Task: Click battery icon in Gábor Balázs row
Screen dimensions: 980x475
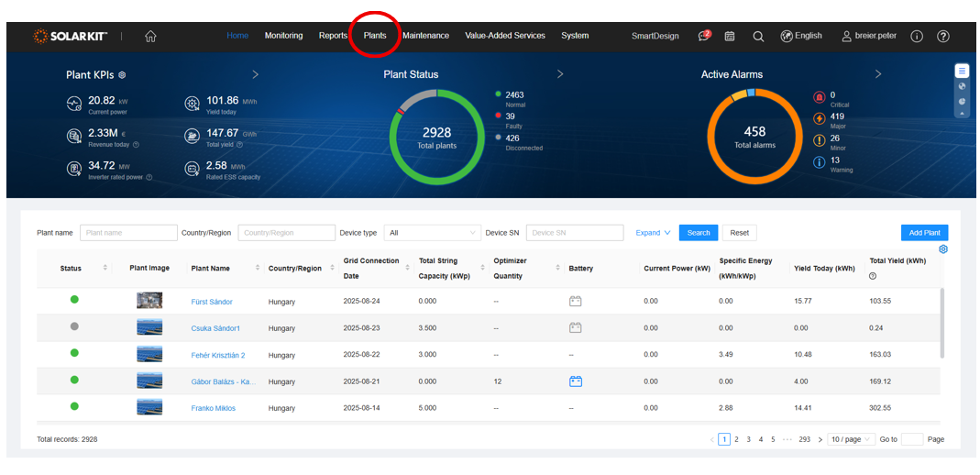Action: click(576, 381)
